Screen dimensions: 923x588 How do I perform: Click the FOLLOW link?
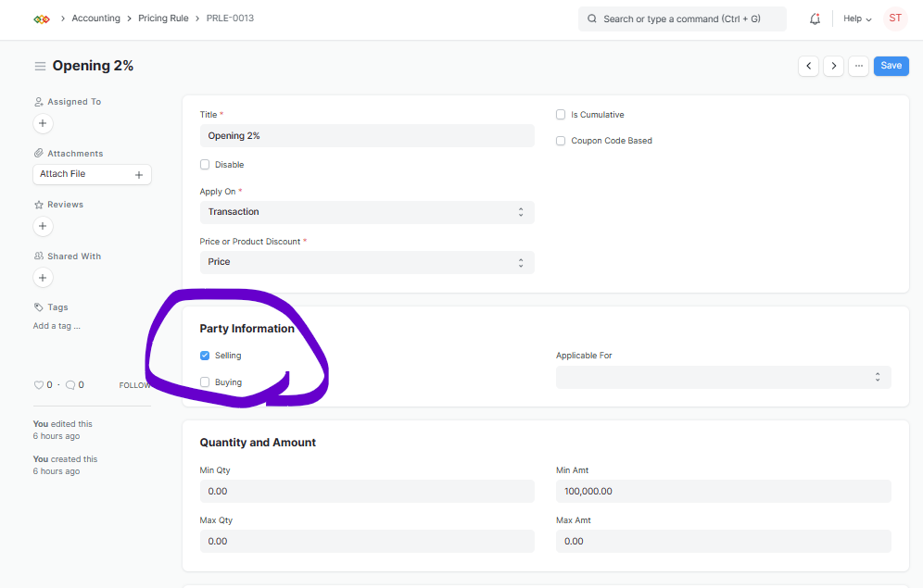(134, 386)
